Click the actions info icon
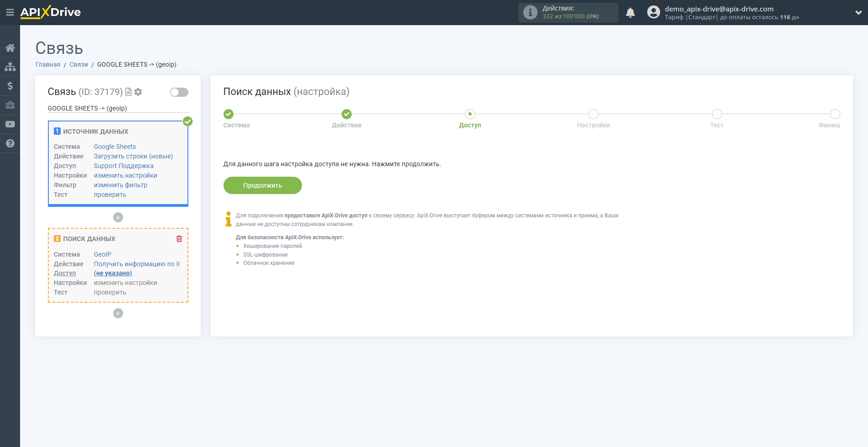Viewport: 868px width, 447px height. tap(530, 12)
